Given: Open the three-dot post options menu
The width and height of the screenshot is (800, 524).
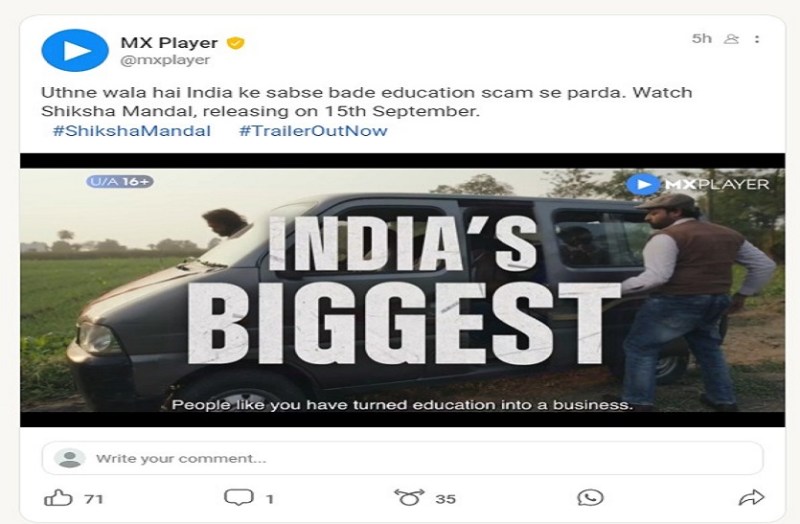Looking at the screenshot, I should [757, 39].
